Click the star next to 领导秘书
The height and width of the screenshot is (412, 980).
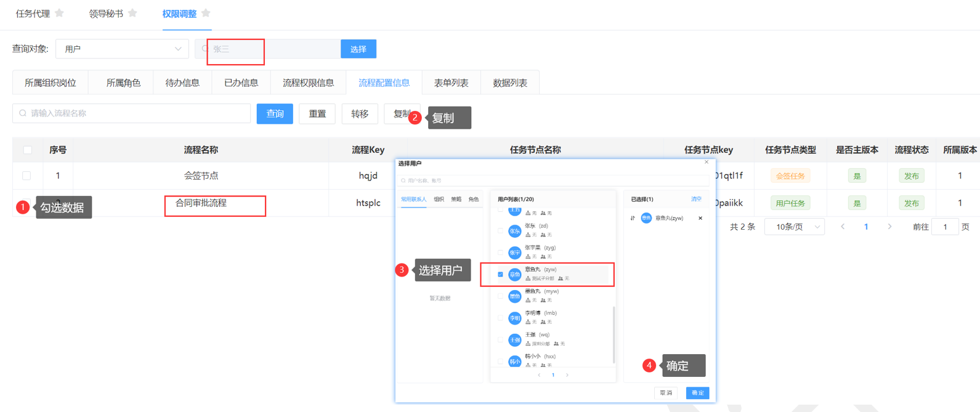pyautogui.click(x=132, y=13)
